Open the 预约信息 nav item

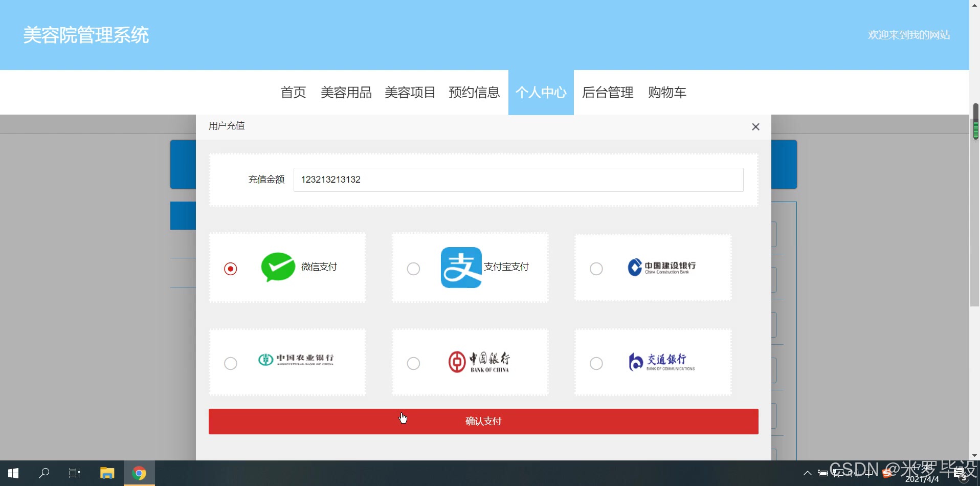[474, 93]
